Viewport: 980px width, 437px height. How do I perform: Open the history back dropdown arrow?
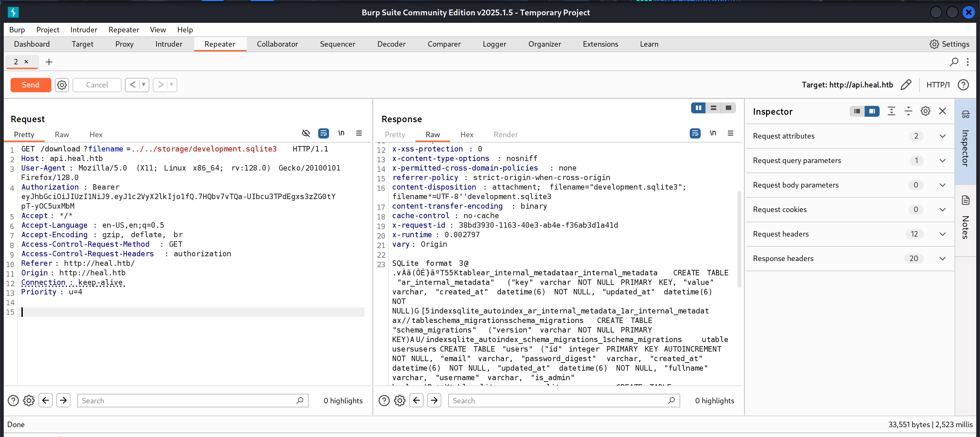[144, 84]
